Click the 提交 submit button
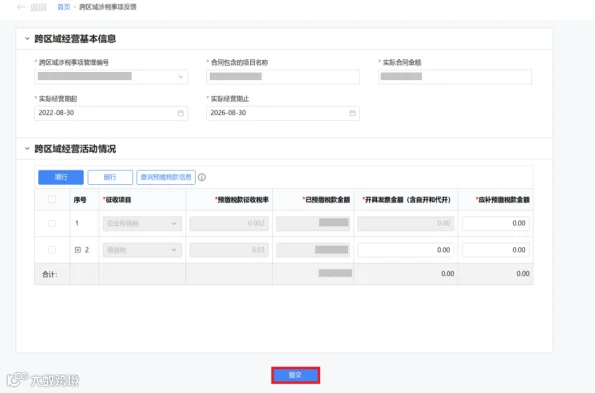595x393 pixels. click(x=296, y=375)
